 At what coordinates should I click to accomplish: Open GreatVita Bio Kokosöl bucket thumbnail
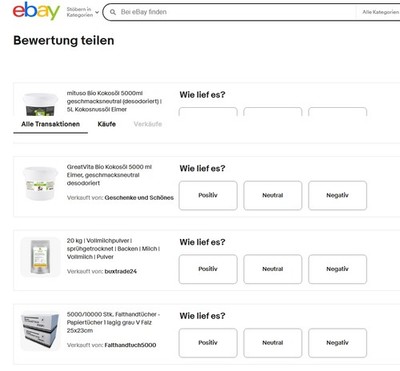40,184
